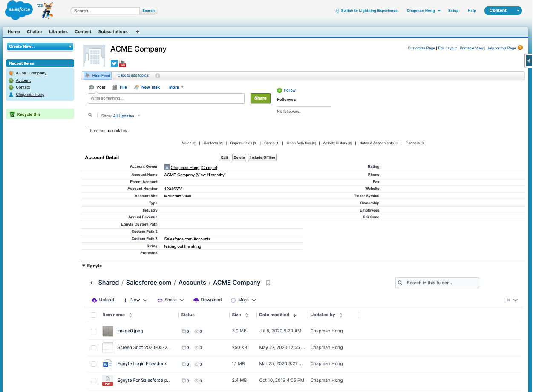The height and width of the screenshot is (392, 533).
Task: Check the box for image0.jpeg
Action: [93, 331]
